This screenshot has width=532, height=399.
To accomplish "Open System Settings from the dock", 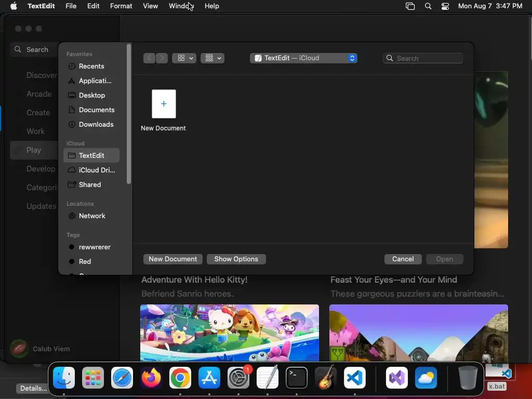I will tap(238, 378).
